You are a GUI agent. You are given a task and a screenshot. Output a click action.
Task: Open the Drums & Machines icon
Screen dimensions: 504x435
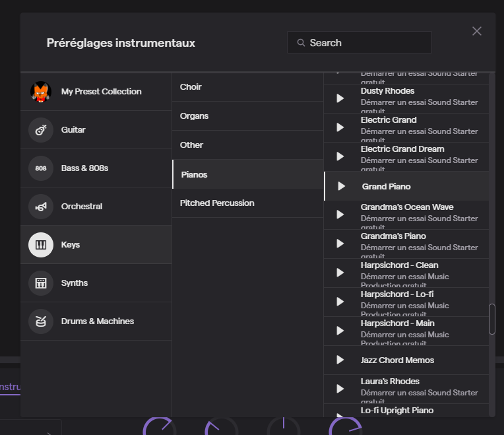pyautogui.click(x=41, y=321)
